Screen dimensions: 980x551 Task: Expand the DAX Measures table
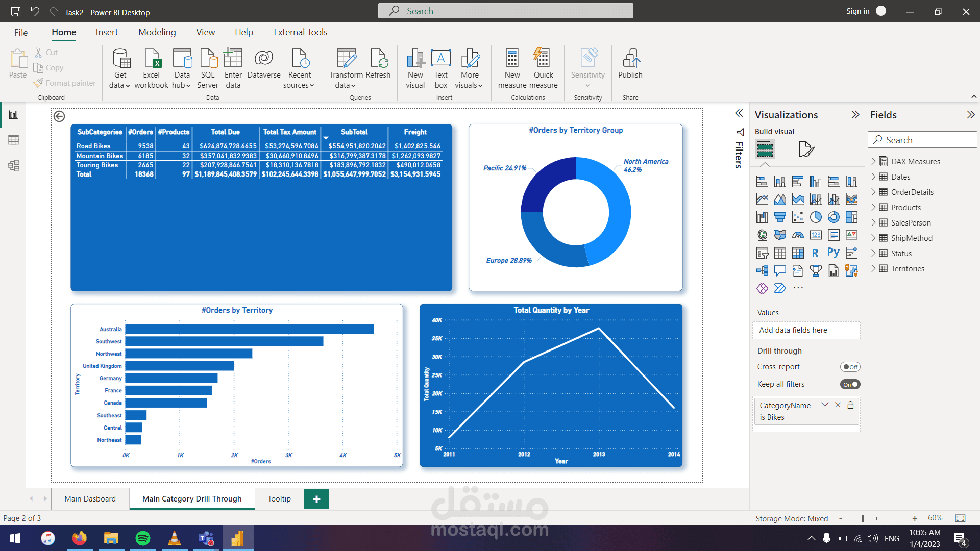pos(873,161)
